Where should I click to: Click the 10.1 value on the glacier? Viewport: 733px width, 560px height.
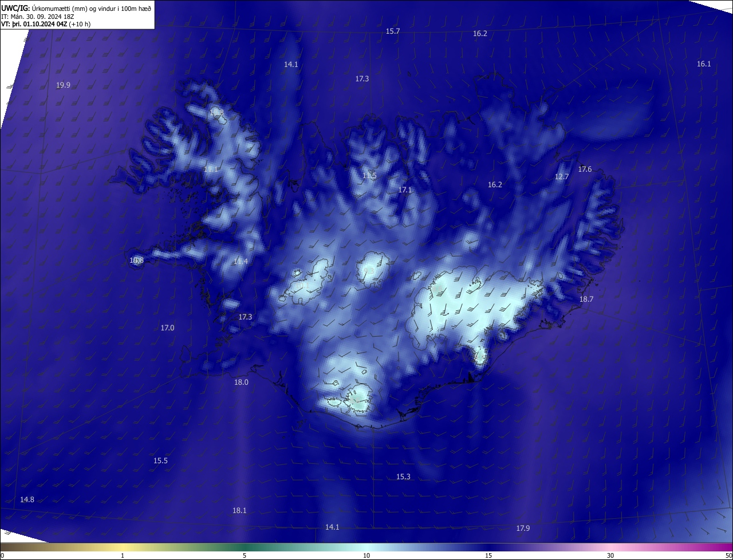pos(302,285)
